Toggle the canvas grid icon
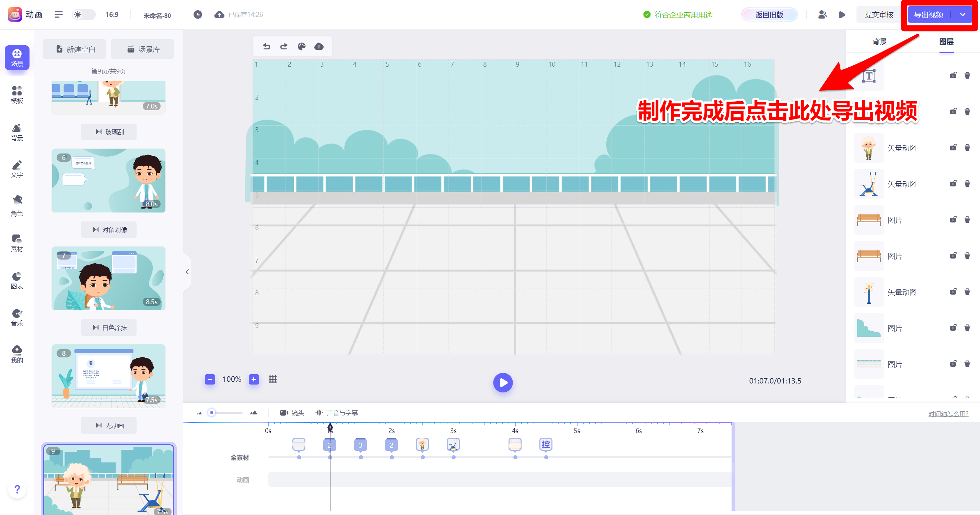This screenshot has height=515, width=980. pyautogui.click(x=273, y=379)
